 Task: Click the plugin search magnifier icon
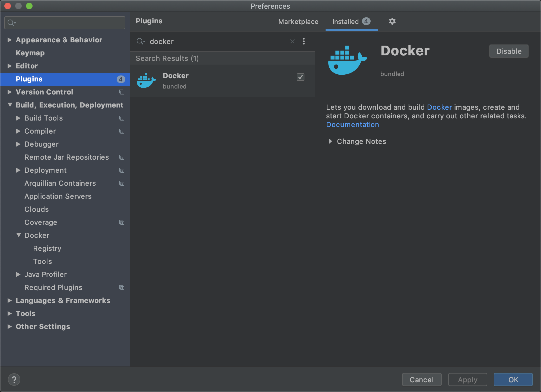tap(141, 41)
